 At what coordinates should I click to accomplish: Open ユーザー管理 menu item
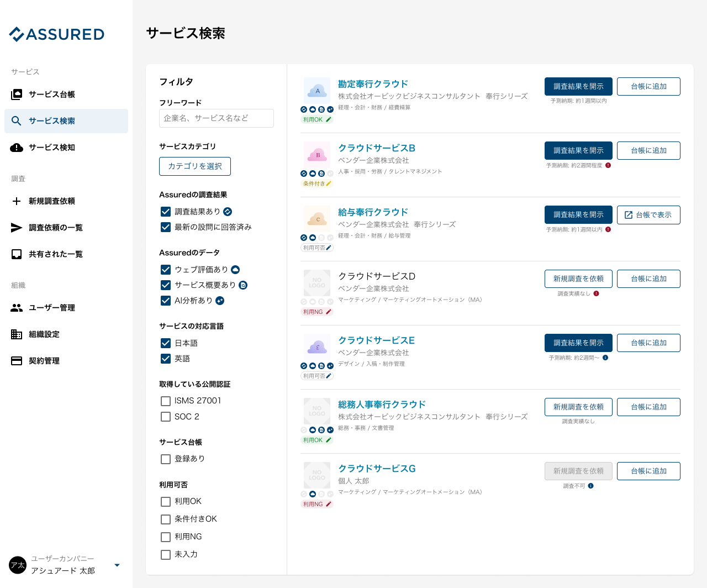click(x=66, y=308)
